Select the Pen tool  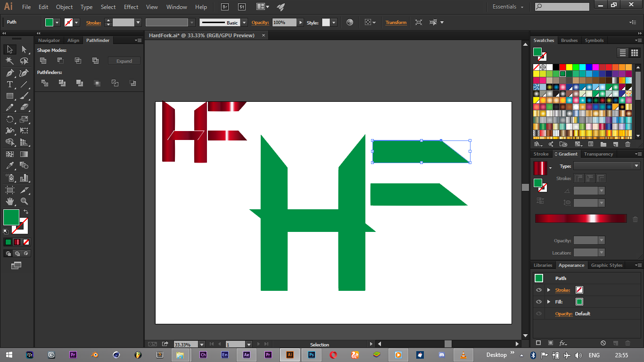9,73
